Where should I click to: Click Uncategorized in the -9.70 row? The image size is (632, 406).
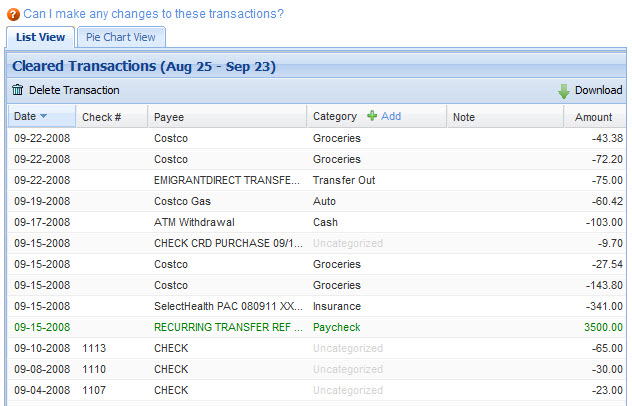tap(348, 243)
